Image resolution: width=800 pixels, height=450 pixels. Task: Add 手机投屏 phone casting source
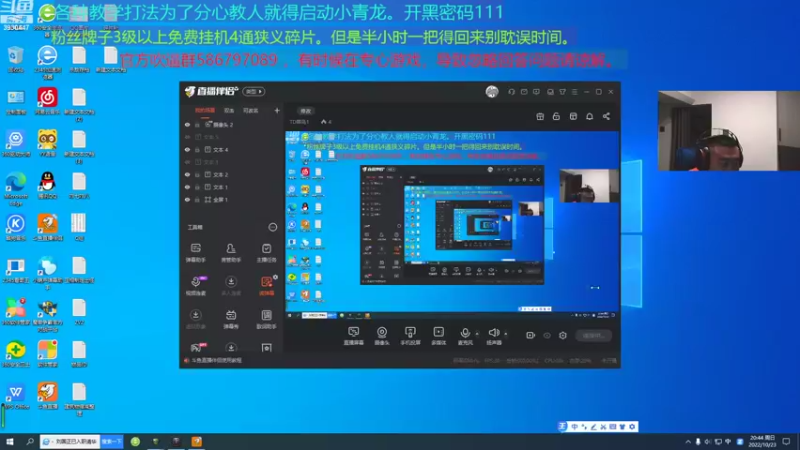(x=410, y=336)
